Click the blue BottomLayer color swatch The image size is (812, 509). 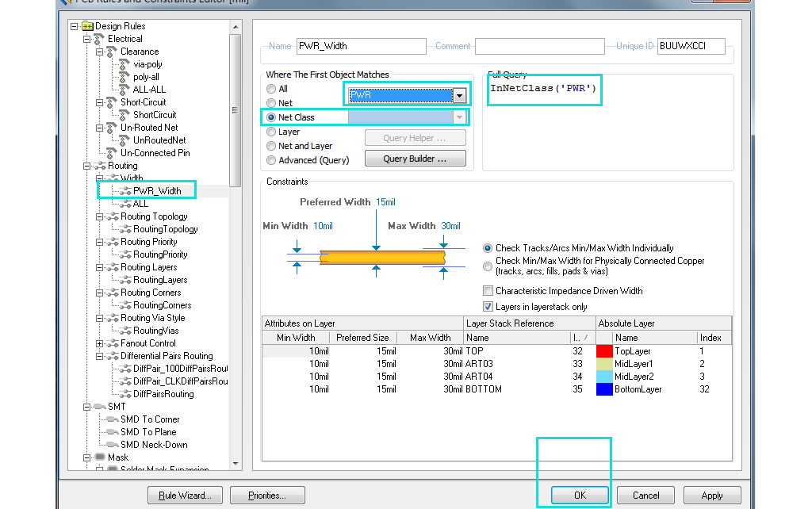(x=604, y=389)
